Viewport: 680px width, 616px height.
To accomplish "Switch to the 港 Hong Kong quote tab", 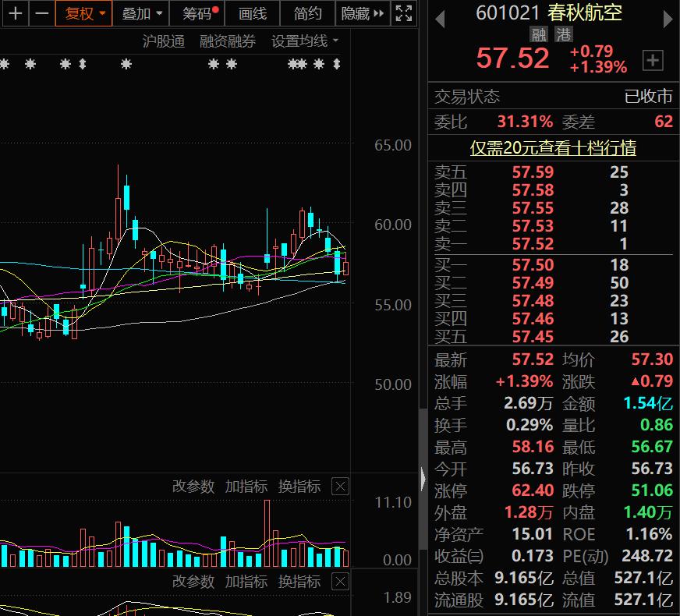I will coord(563,34).
